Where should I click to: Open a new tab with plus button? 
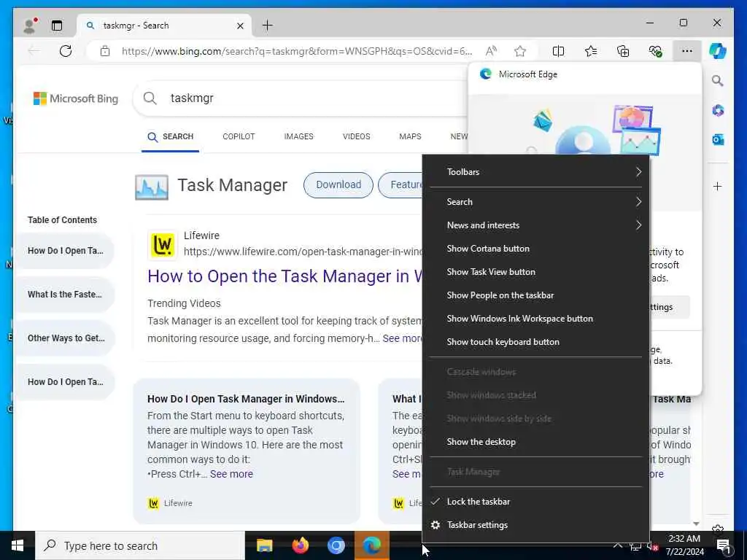pos(268,26)
